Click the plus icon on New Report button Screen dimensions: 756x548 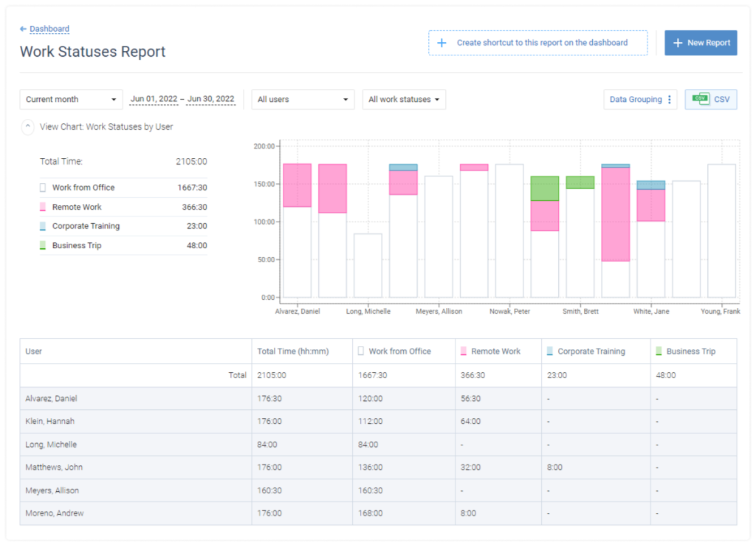[x=677, y=42]
